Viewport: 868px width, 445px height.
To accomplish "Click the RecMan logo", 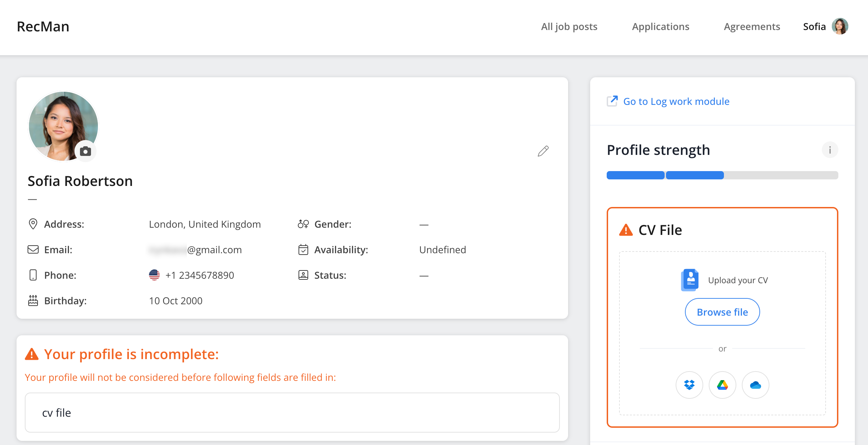I will click(x=43, y=27).
